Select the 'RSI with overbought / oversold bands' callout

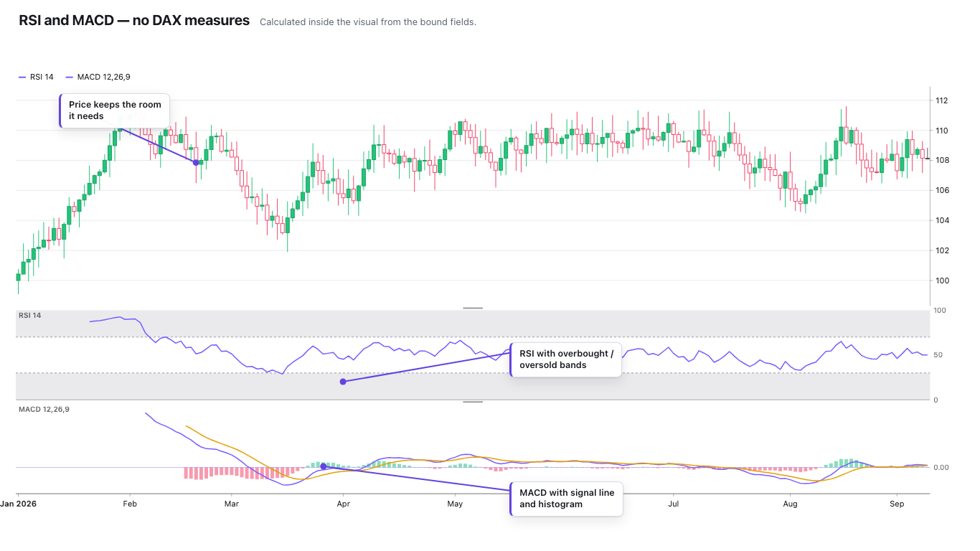(x=565, y=360)
